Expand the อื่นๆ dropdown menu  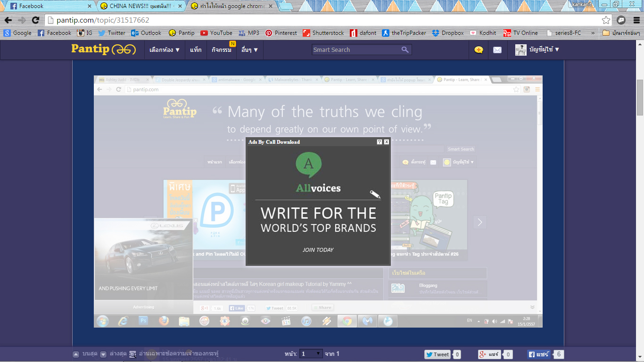(x=249, y=49)
